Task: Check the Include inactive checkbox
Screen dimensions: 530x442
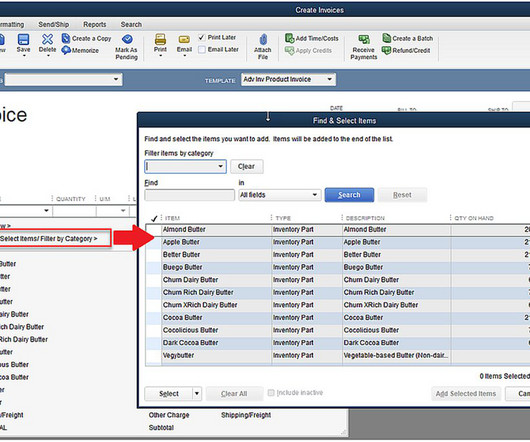Action: coord(271,393)
